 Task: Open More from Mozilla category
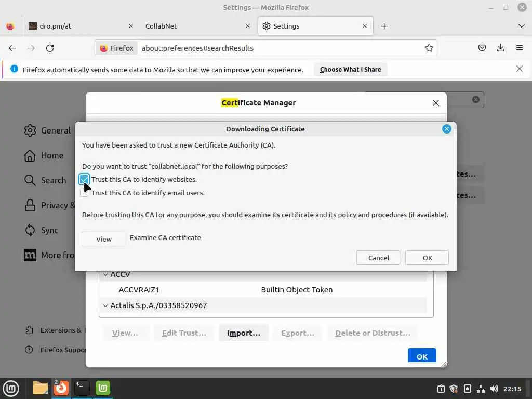click(49, 256)
